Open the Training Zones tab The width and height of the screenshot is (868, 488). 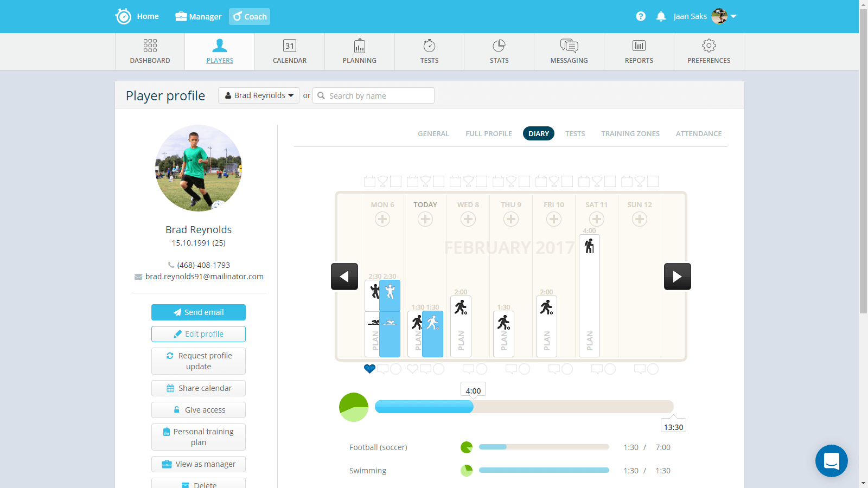click(630, 133)
